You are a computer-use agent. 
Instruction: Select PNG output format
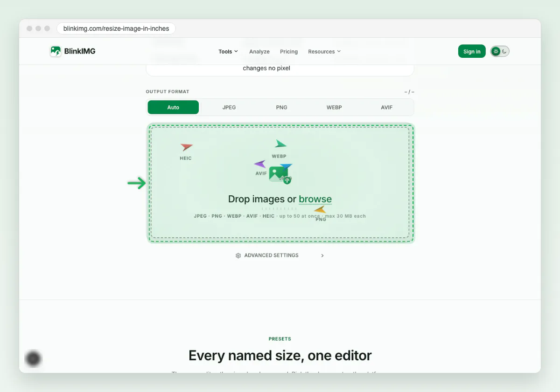point(281,107)
